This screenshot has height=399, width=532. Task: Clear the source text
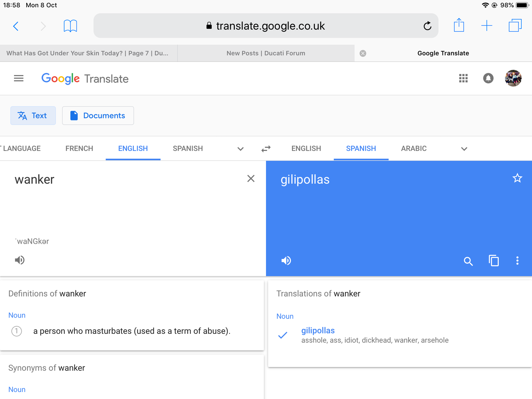click(251, 179)
